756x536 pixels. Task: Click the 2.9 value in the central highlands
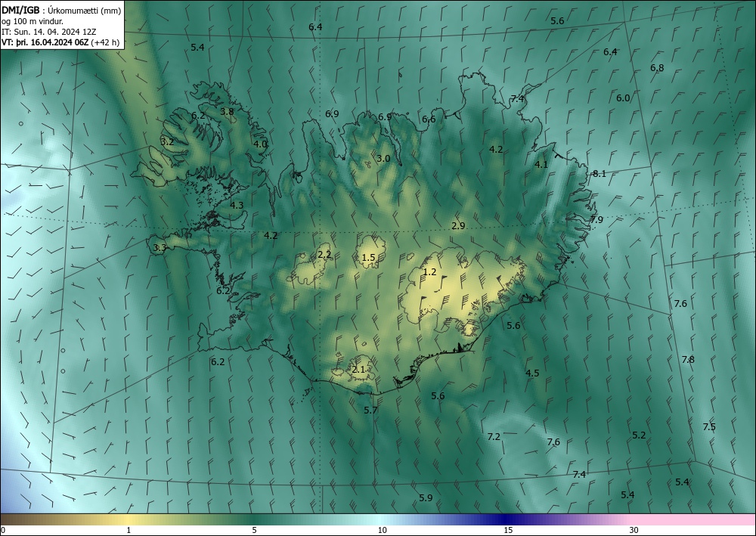pos(458,225)
